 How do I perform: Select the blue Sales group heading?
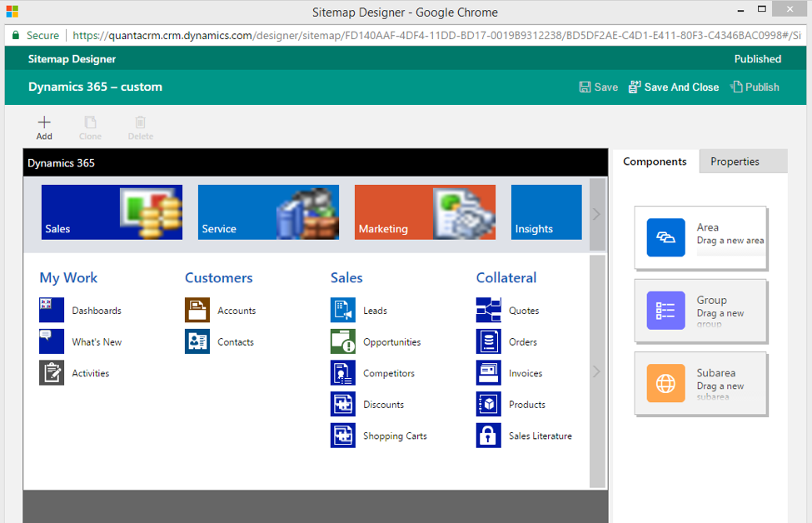346,277
